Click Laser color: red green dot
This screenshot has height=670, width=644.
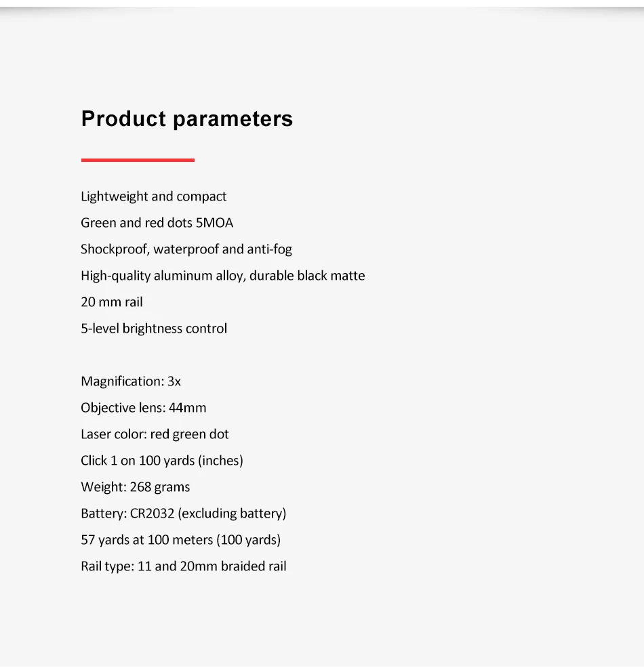[155, 434]
